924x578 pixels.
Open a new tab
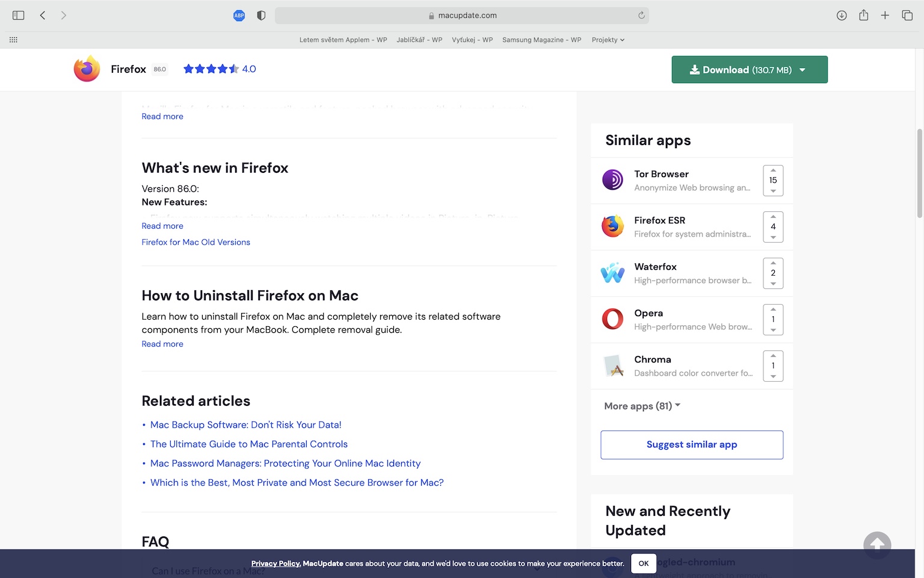point(885,15)
